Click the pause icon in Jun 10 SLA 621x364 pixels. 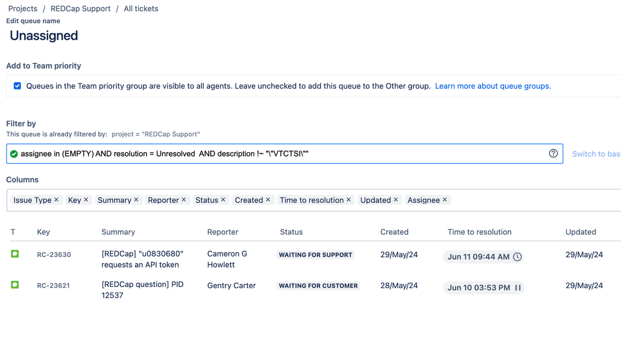pyautogui.click(x=518, y=288)
